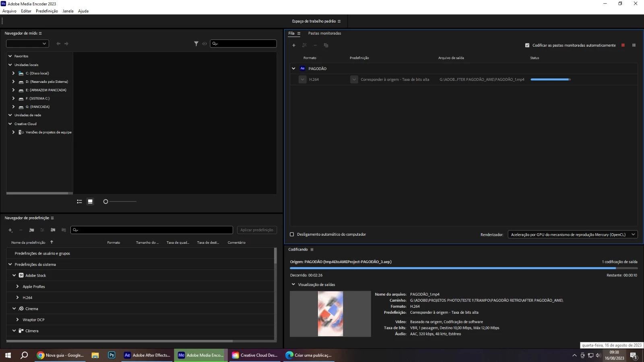Expand the C: (Disco local) drive

tap(13, 73)
